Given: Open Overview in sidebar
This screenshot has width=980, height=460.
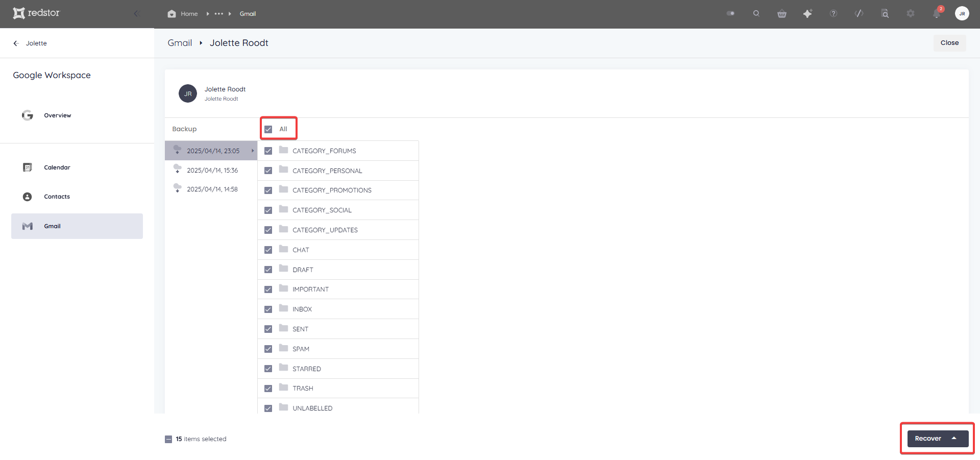Looking at the screenshot, I should 58,115.
